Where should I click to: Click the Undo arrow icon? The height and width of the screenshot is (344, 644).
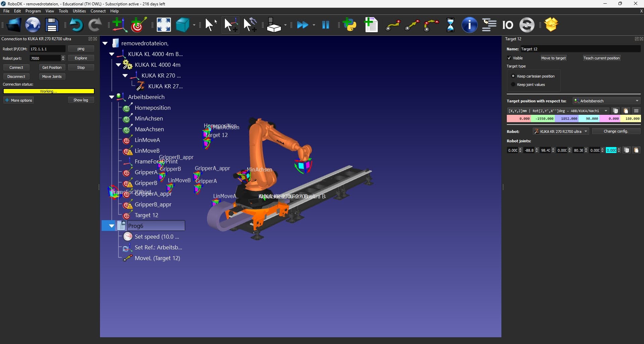click(76, 25)
